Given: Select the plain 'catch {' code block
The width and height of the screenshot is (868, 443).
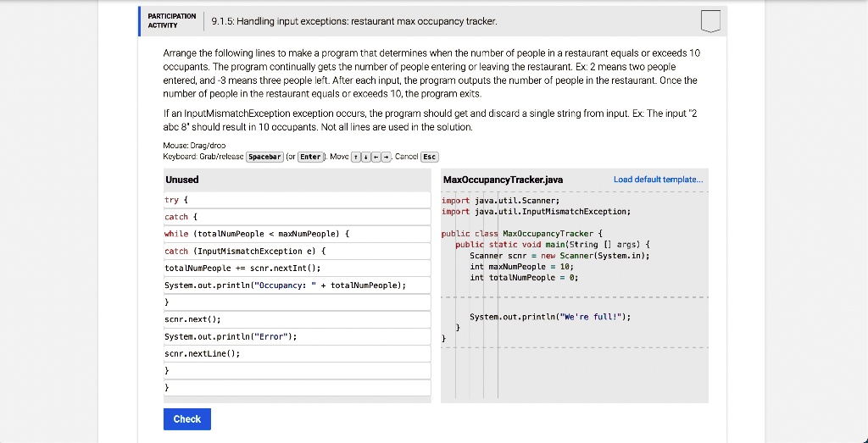Looking at the screenshot, I should pyautogui.click(x=297, y=217).
